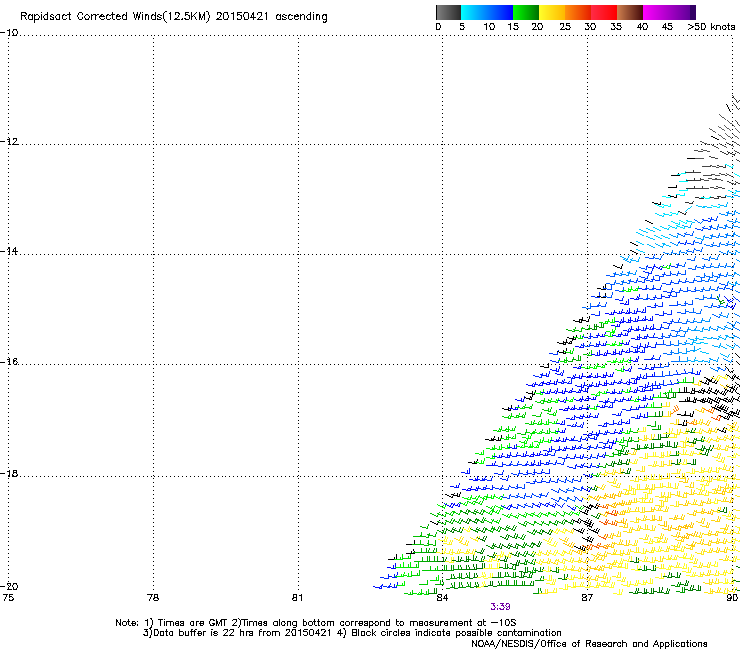Click latitude label '-12' on left axis
Image resolution: width=740 pixels, height=650 pixels.
point(9,142)
